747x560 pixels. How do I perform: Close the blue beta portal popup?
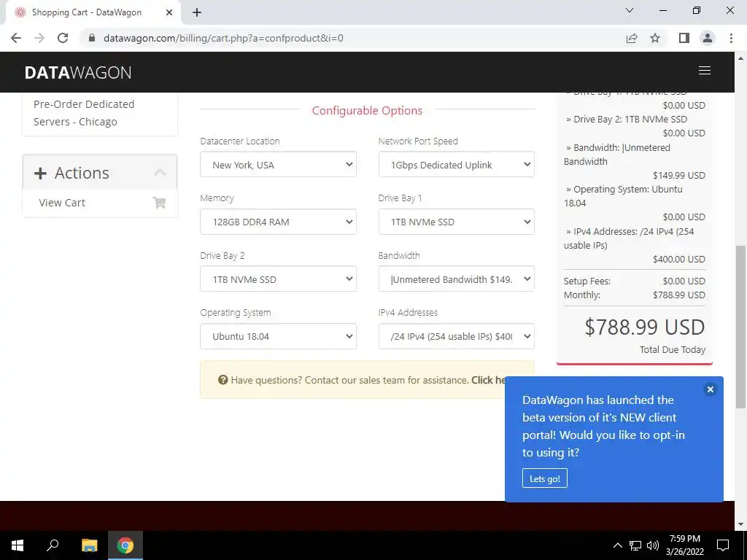point(710,389)
